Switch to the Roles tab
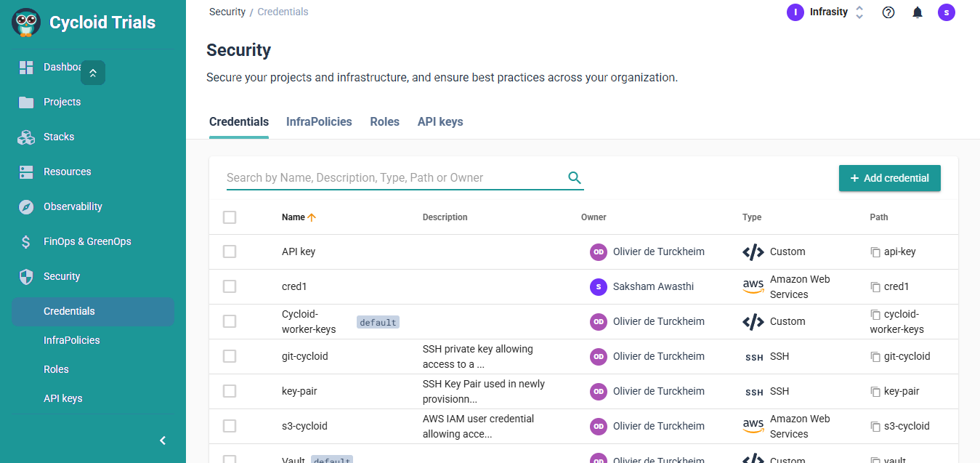Image resolution: width=980 pixels, height=463 pixels. [x=384, y=122]
